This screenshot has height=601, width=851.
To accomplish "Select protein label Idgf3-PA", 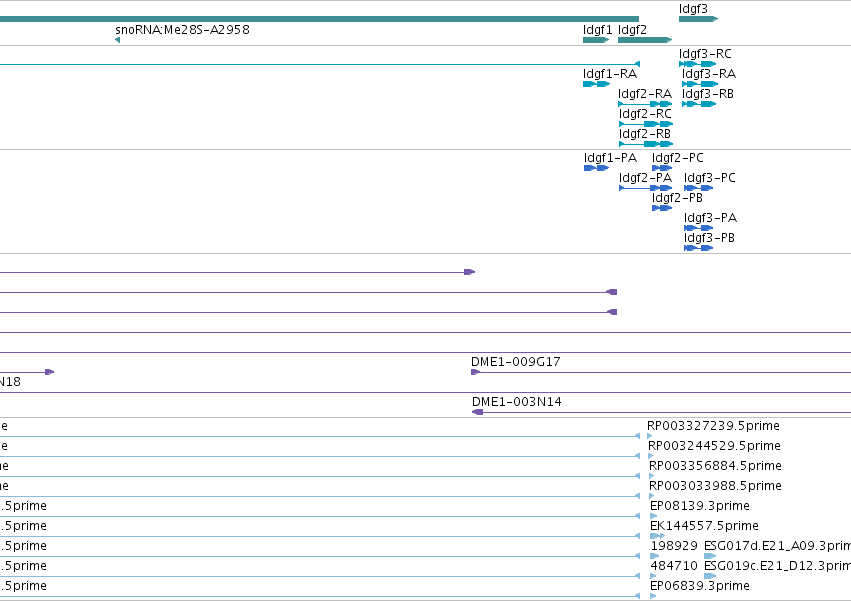I will coord(710,218).
